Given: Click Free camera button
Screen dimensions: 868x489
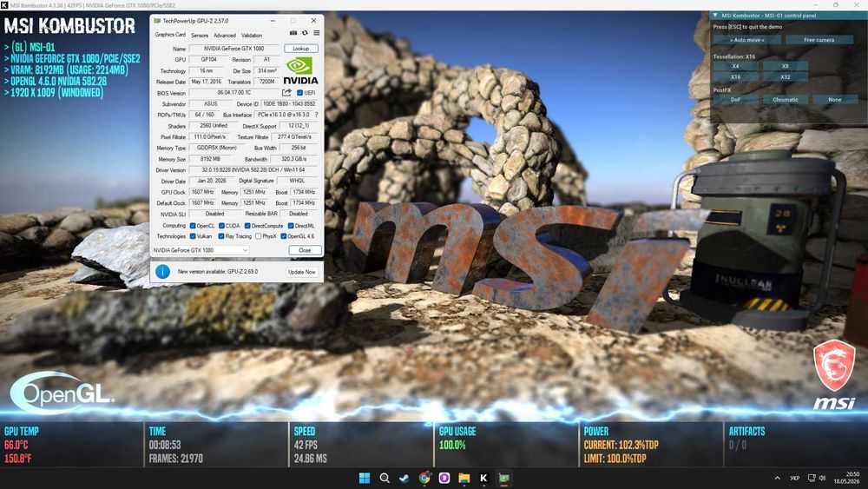Looking at the screenshot, I should (x=819, y=40).
